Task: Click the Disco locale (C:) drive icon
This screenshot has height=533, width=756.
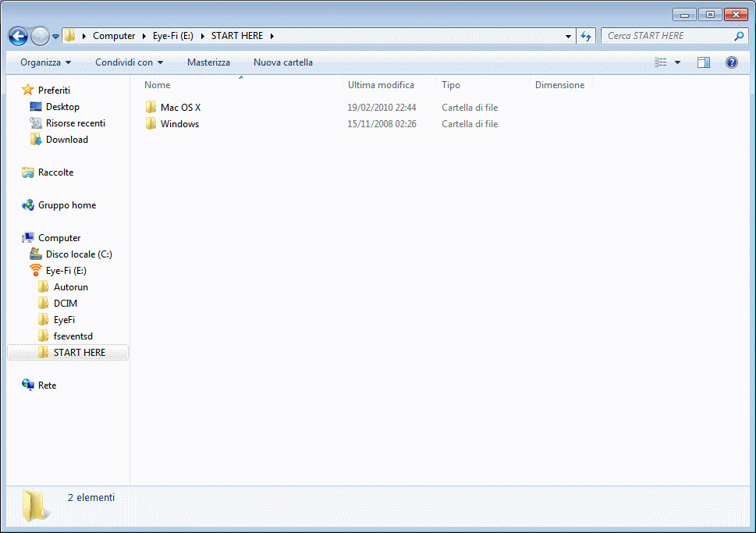Action: click(x=36, y=254)
